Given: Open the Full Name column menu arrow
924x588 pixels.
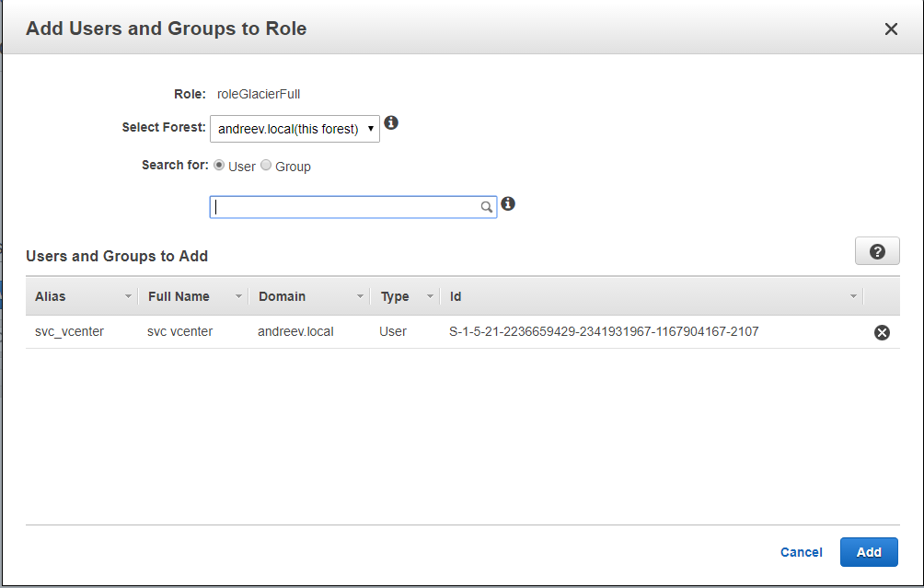Looking at the screenshot, I should click(x=238, y=296).
